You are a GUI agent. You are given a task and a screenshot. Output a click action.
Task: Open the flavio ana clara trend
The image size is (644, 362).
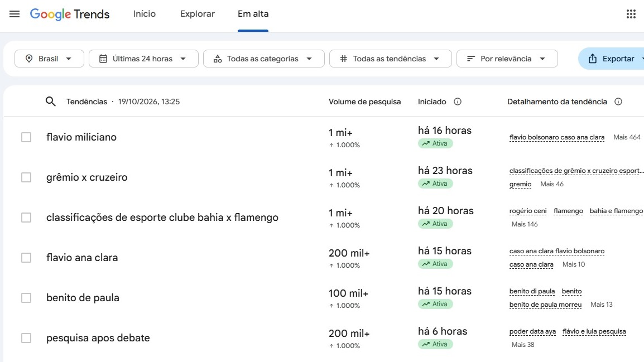point(82,258)
